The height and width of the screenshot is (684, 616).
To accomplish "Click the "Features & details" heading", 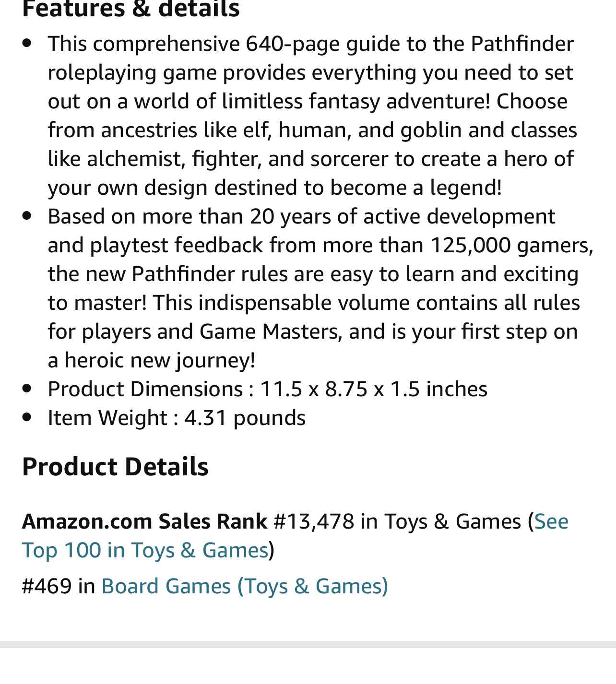I will [131, 9].
